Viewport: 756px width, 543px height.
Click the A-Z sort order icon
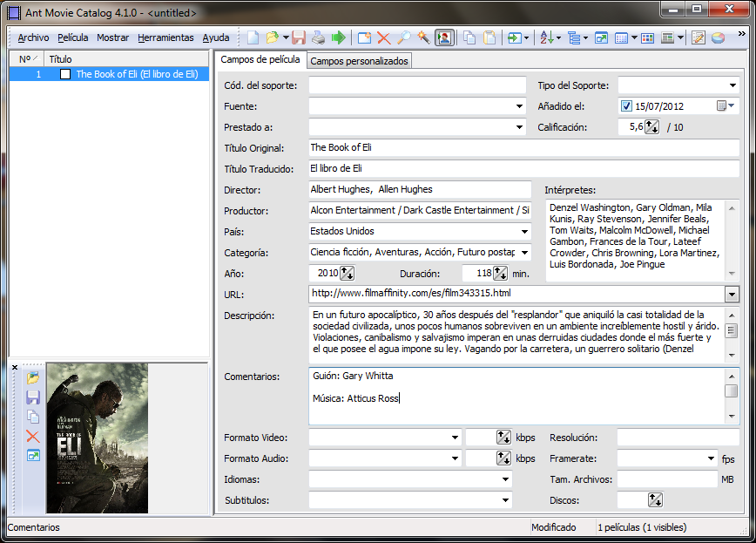(547, 37)
